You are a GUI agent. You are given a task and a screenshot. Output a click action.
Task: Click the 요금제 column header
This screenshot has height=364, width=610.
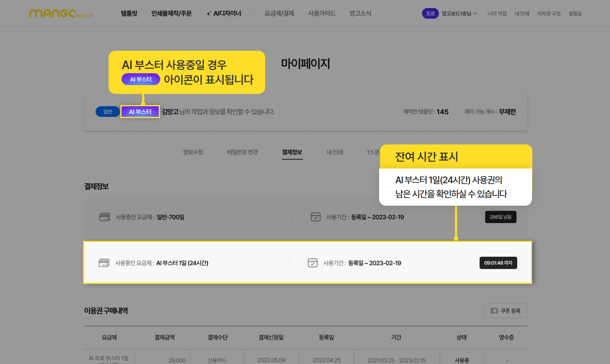[x=109, y=337]
